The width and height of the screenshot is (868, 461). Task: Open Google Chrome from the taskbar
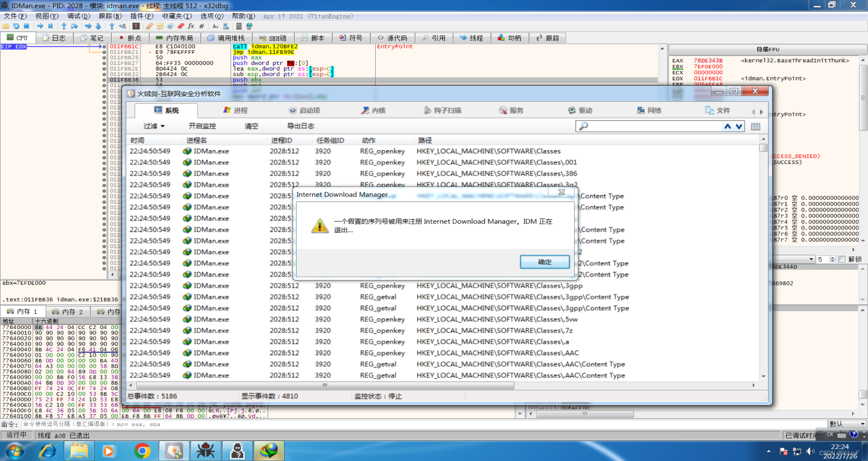[142, 451]
